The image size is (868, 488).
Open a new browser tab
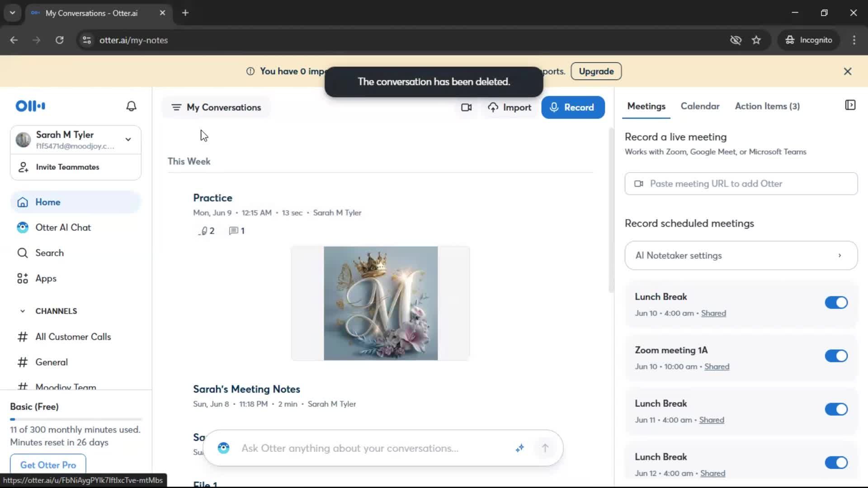(185, 13)
